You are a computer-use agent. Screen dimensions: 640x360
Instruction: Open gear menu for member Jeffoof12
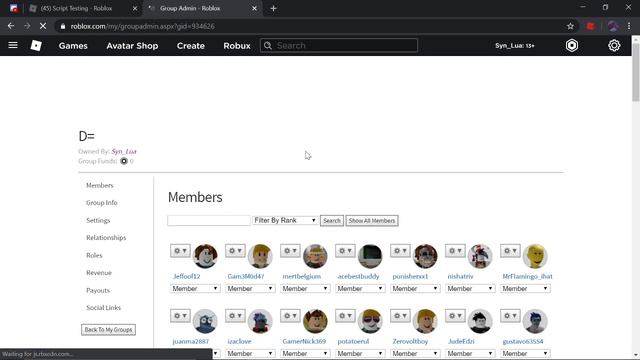pyautogui.click(x=180, y=251)
